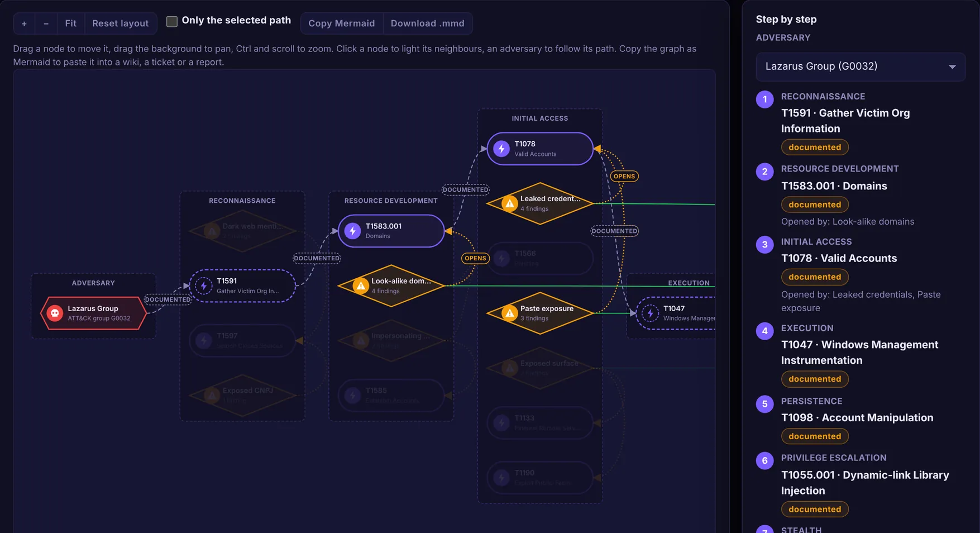Click the Leaked credentials warning icon
This screenshot has width=980, height=533.
[x=509, y=203]
